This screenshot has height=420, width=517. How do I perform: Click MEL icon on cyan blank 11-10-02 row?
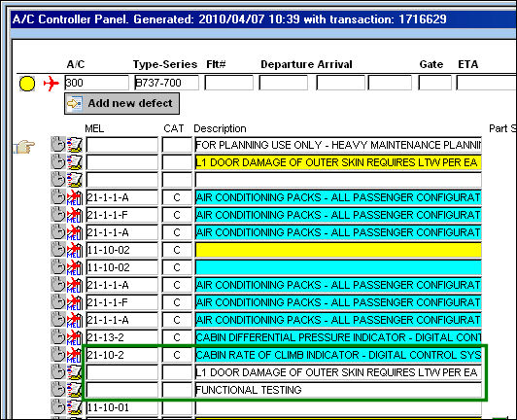[75, 267]
